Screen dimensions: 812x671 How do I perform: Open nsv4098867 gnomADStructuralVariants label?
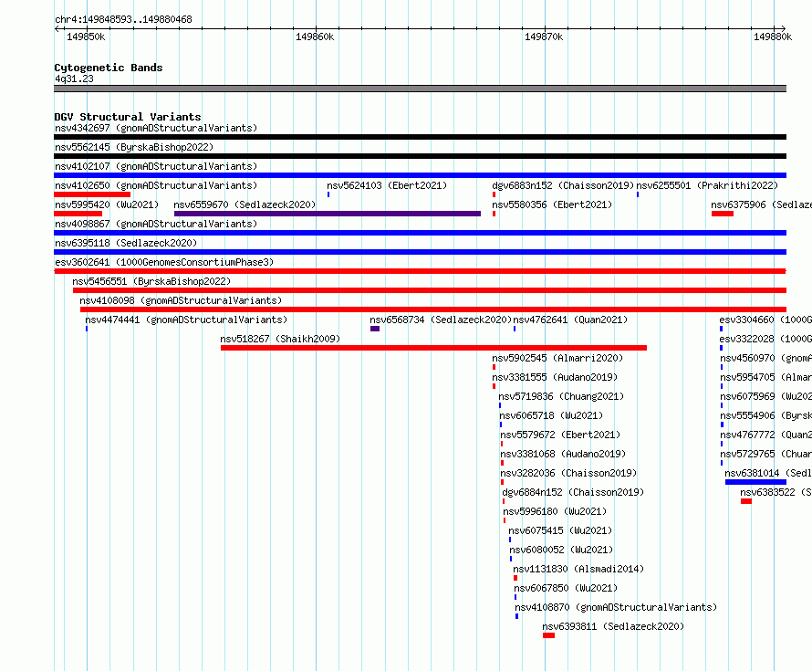(156, 224)
